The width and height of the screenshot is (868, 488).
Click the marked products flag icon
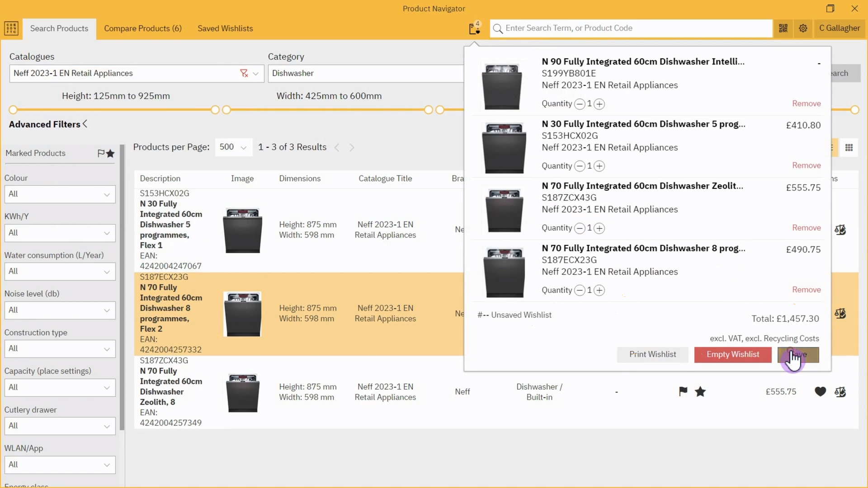point(101,153)
